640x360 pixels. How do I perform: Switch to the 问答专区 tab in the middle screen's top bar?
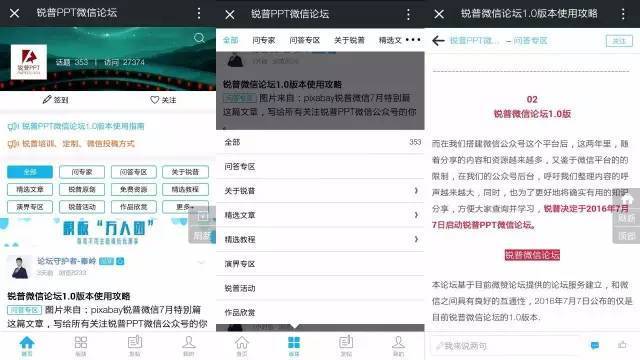tap(304, 40)
